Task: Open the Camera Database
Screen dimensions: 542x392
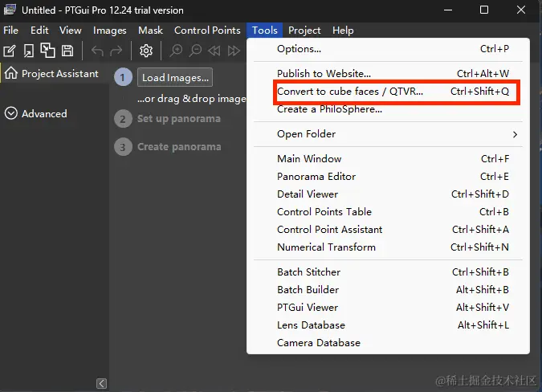Action: point(388,342)
